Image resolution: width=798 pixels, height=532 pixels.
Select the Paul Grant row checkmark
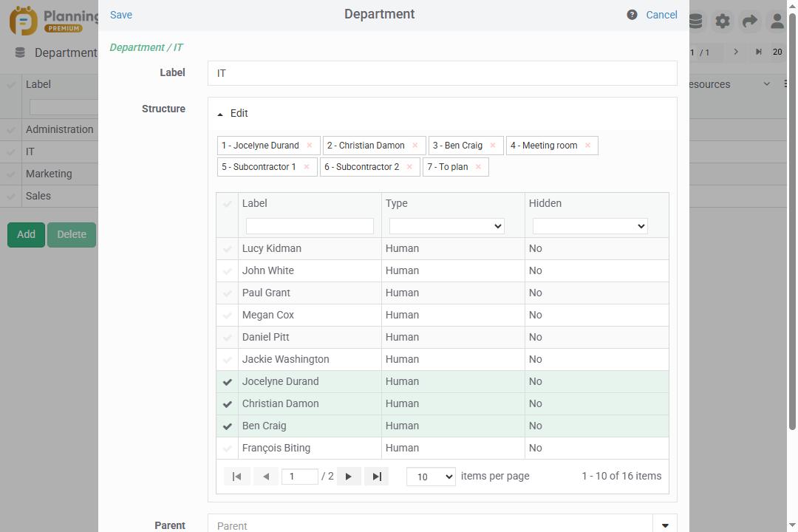coord(228,293)
